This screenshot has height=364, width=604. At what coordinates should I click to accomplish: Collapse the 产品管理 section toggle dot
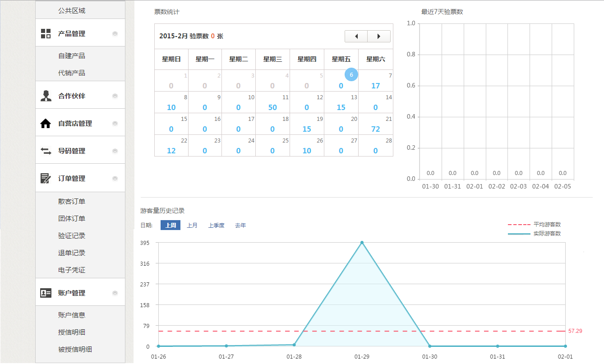(115, 34)
